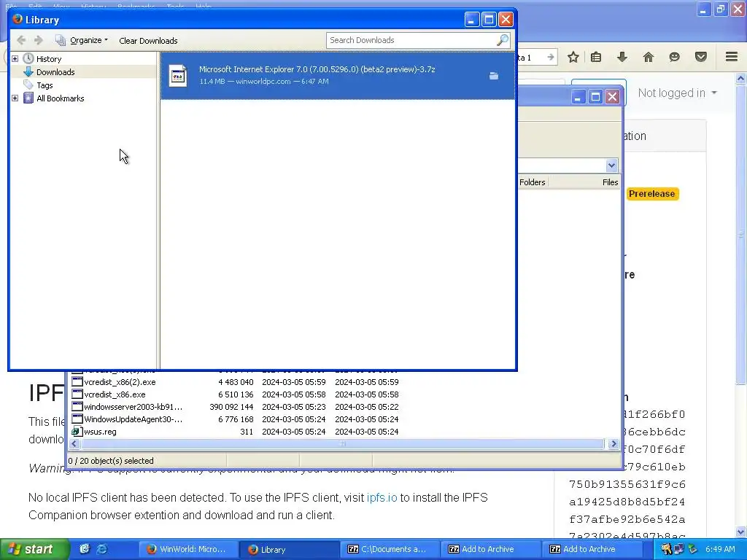Click Show Desktop quick launch icon
747x560 pixels.
pyautogui.click(x=85, y=549)
